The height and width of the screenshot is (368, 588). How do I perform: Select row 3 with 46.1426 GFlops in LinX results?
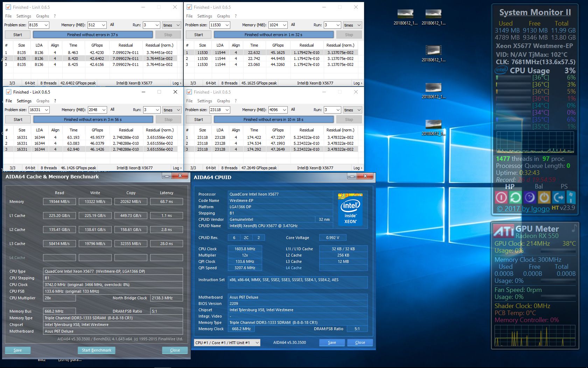90,149
